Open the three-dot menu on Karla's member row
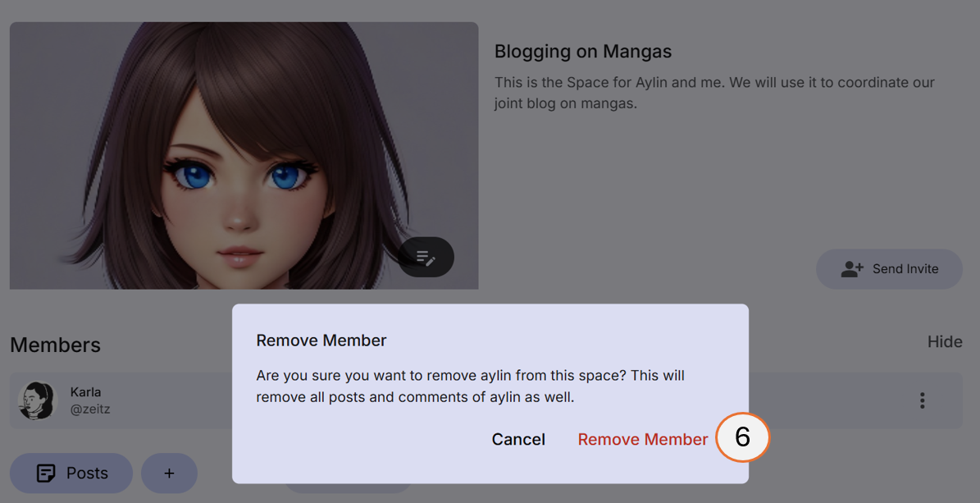This screenshot has height=503, width=980. point(922,400)
